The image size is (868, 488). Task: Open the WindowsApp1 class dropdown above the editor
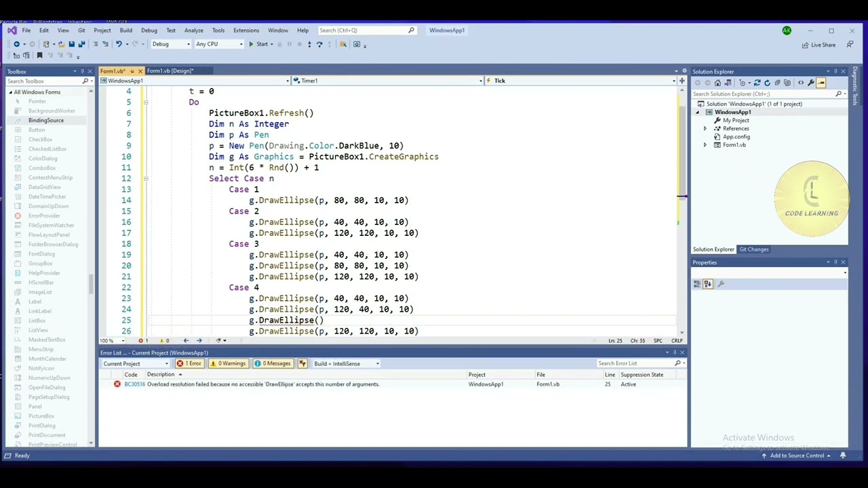point(195,81)
